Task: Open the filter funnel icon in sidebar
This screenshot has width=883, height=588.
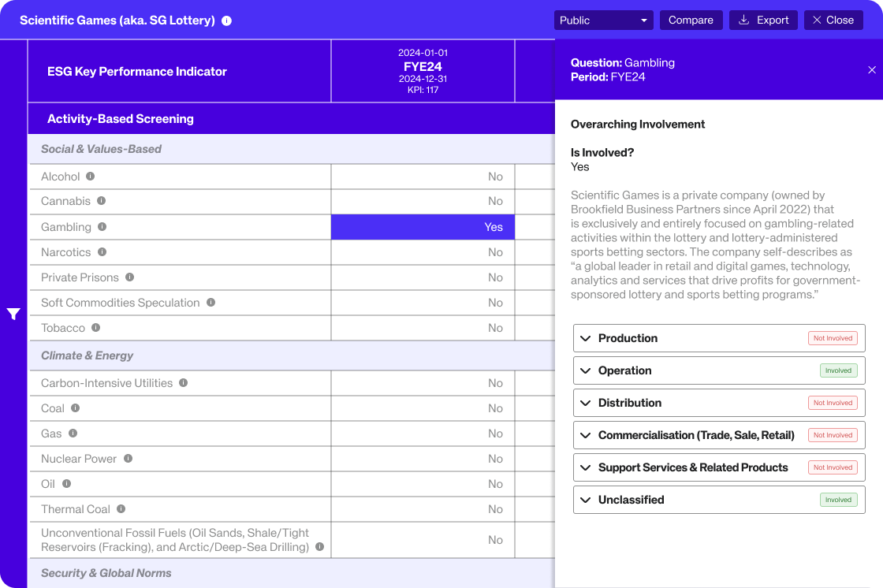Action: click(13, 314)
